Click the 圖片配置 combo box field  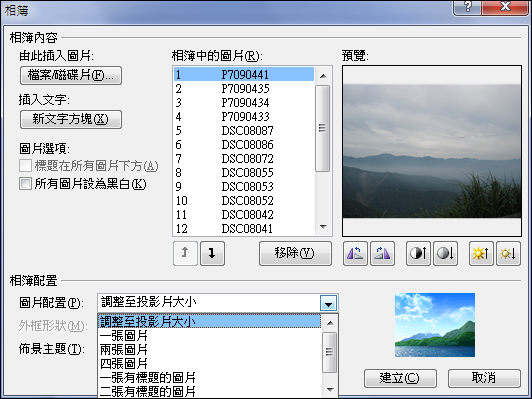[x=217, y=303]
